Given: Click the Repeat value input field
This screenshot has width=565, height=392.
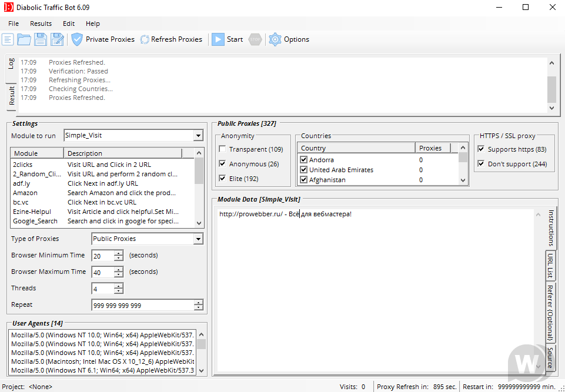Looking at the screenshot, I should (143, 305).
